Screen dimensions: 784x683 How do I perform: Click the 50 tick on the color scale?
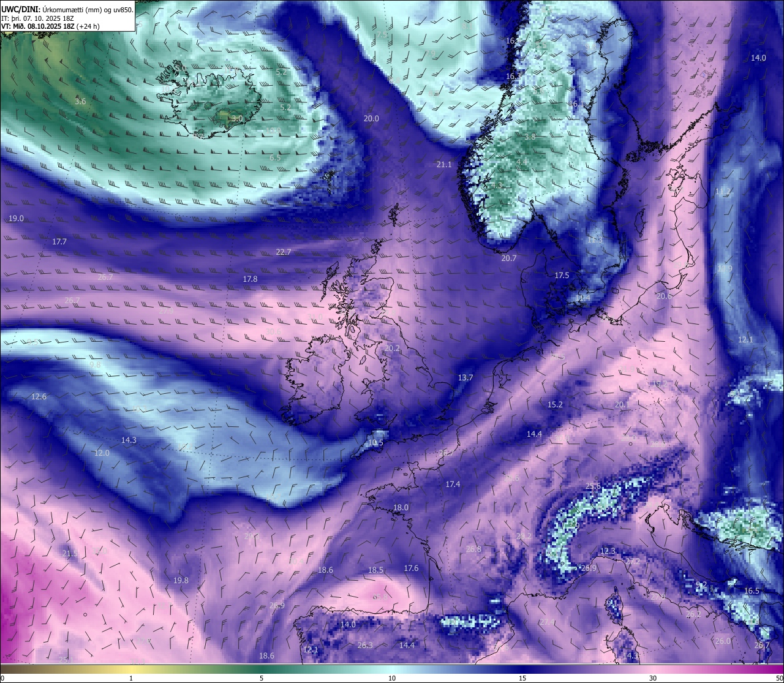[x=779, y=678]
